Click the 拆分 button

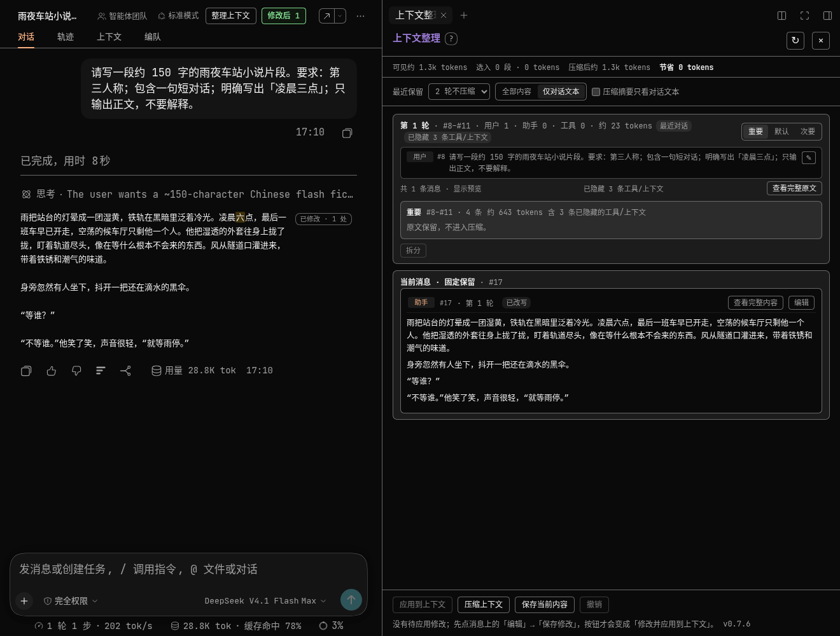tap(414, 251)
